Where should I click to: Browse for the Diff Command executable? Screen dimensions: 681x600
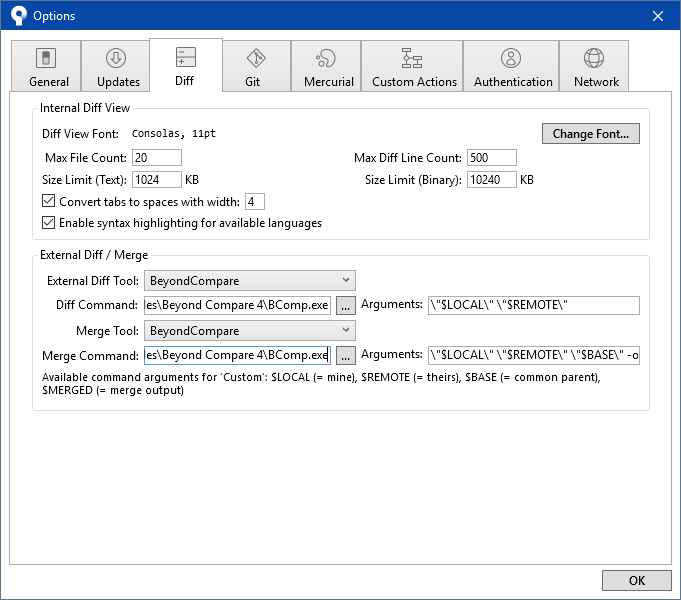tap(346, 305)
